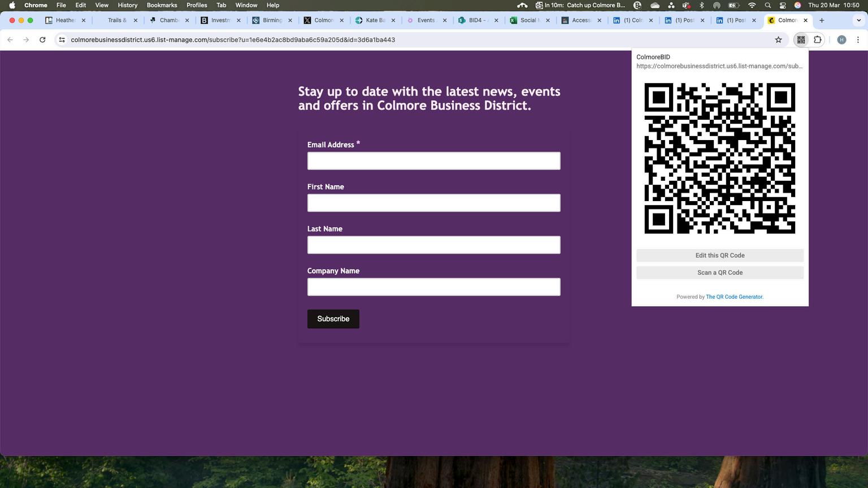Open the Window menu

click(x=246, y=5)
